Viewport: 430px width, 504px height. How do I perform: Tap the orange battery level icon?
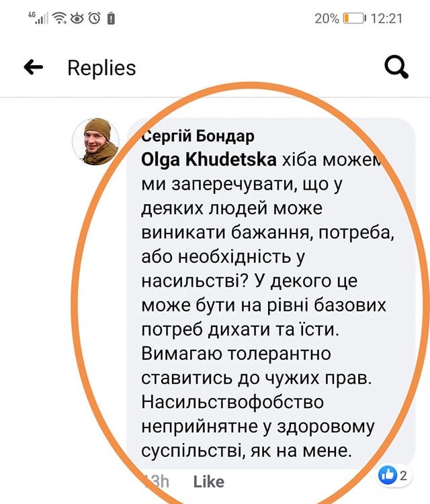point(353,17)
